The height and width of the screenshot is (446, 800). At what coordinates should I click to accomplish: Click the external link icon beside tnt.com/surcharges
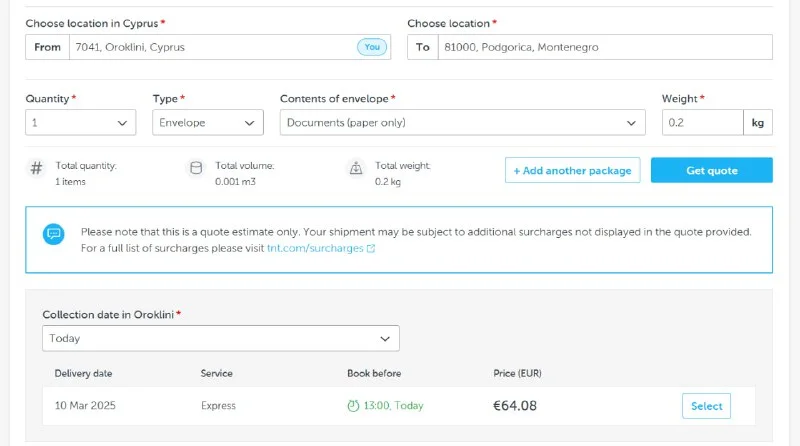pos(371,248)
